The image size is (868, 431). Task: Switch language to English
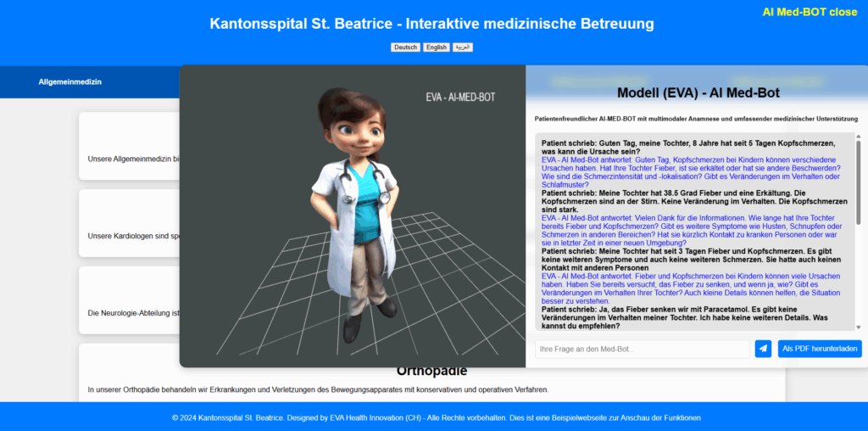436,48
